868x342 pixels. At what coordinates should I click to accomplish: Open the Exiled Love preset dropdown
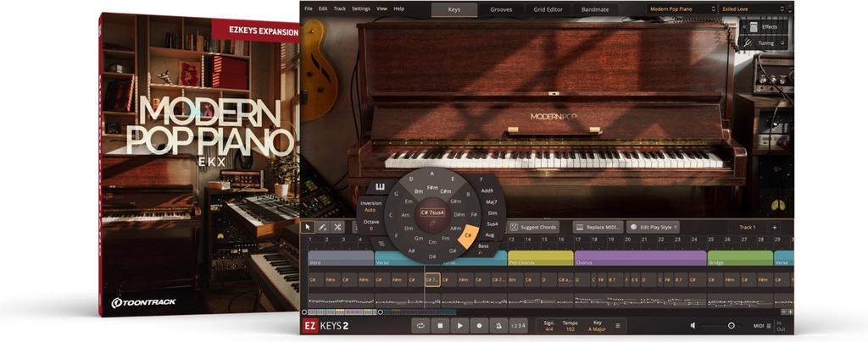pos(754,8)
